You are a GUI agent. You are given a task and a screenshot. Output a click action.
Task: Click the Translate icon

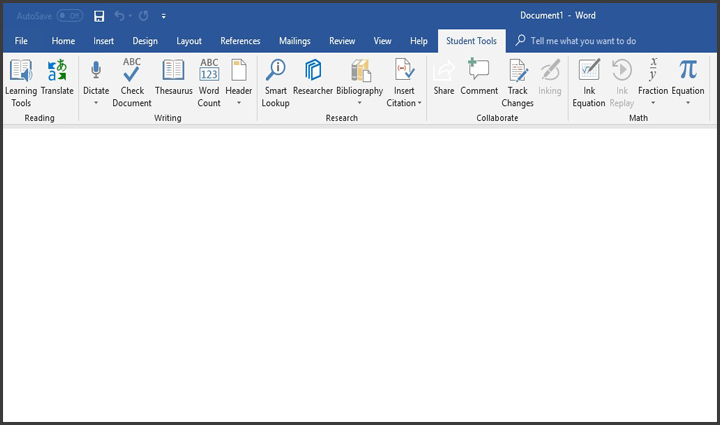(x=57, y=71)
